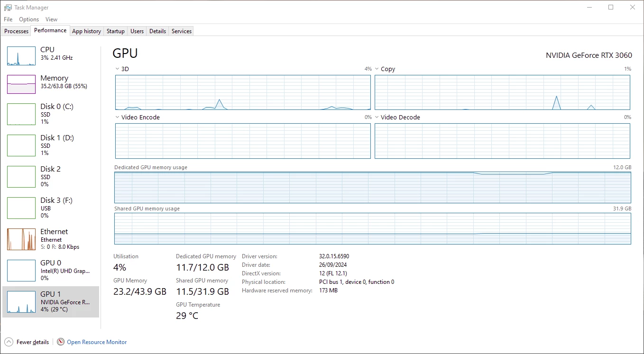The image size is (644, 354).
Task: Click the NVIDIA GeForce RTX 3060 title
Action: pos(589,55)
